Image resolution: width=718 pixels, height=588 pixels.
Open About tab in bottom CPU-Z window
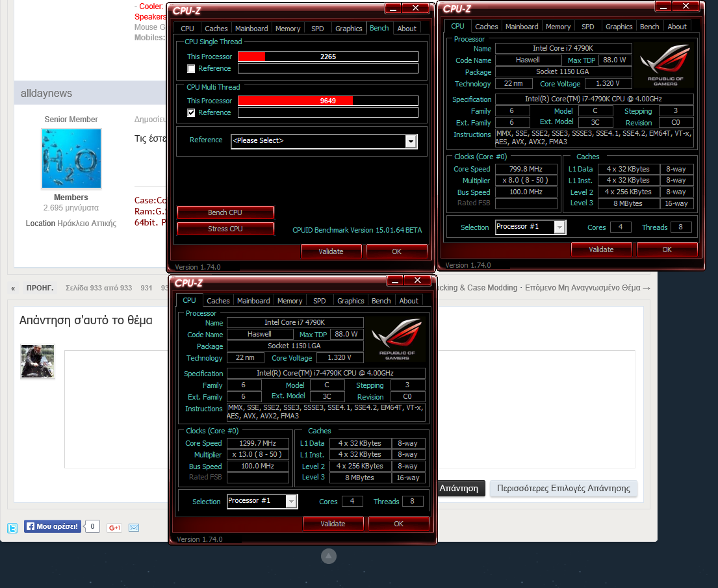[x=409, y=301]
